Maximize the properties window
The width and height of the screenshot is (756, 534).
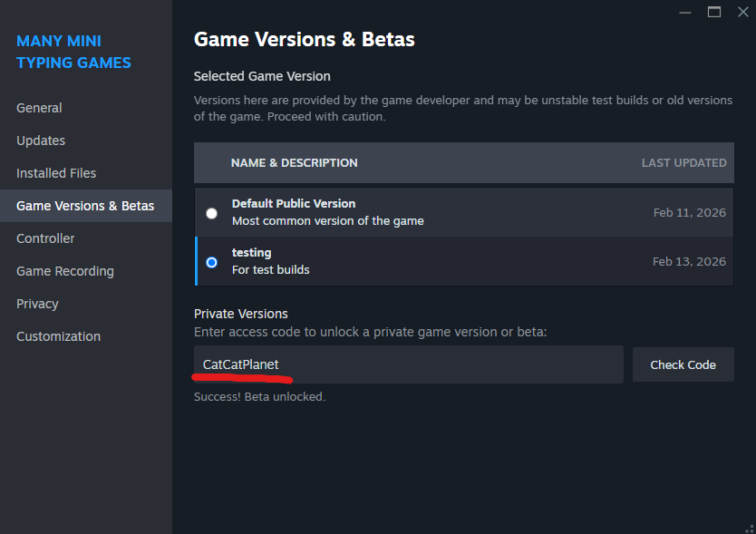714,12
